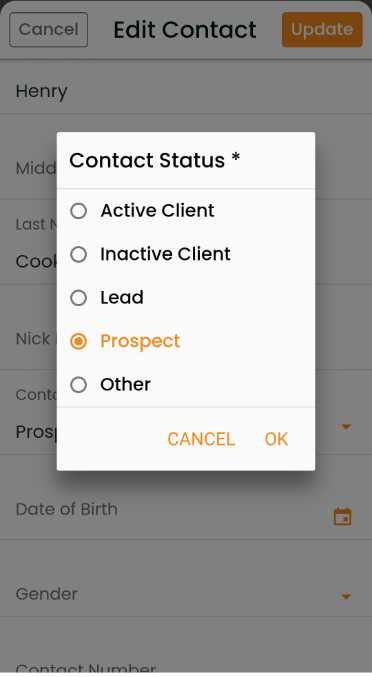Click the Lead option label
372x677 pixels.
pos(122,297)
